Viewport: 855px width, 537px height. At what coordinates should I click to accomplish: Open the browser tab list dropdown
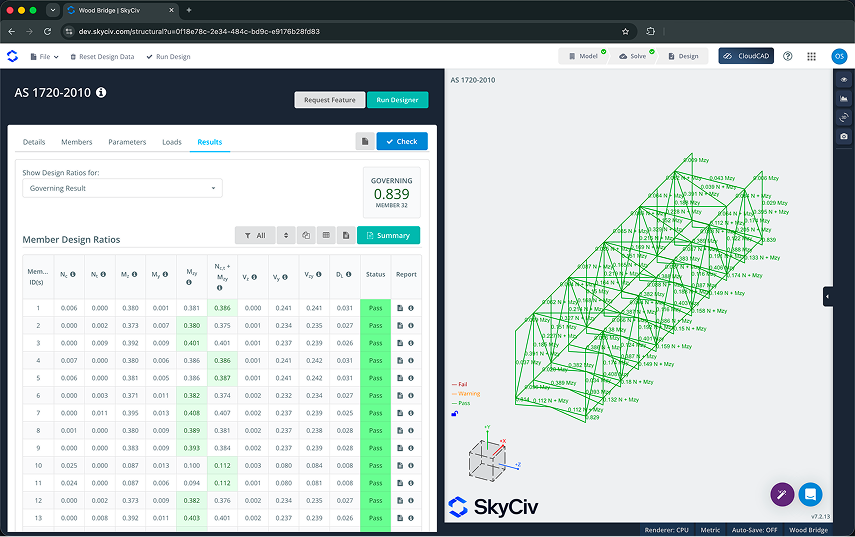(x=52, y=10)
